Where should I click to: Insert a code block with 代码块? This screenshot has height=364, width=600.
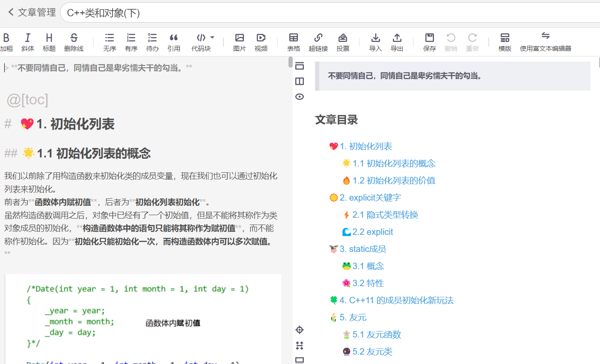click(201, 42)
